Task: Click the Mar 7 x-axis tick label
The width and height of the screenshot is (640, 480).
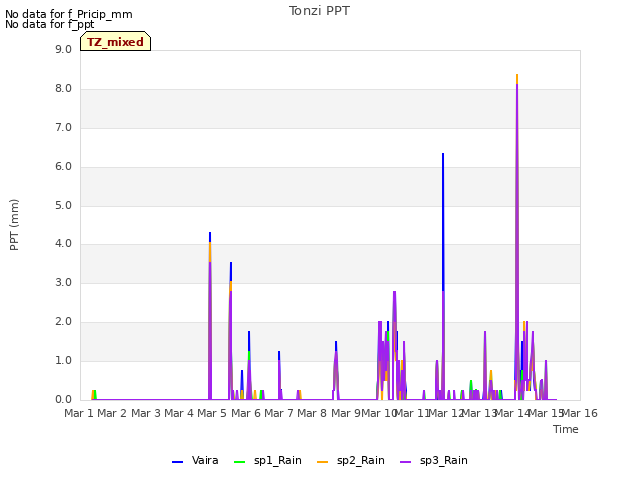Action: 279,413
